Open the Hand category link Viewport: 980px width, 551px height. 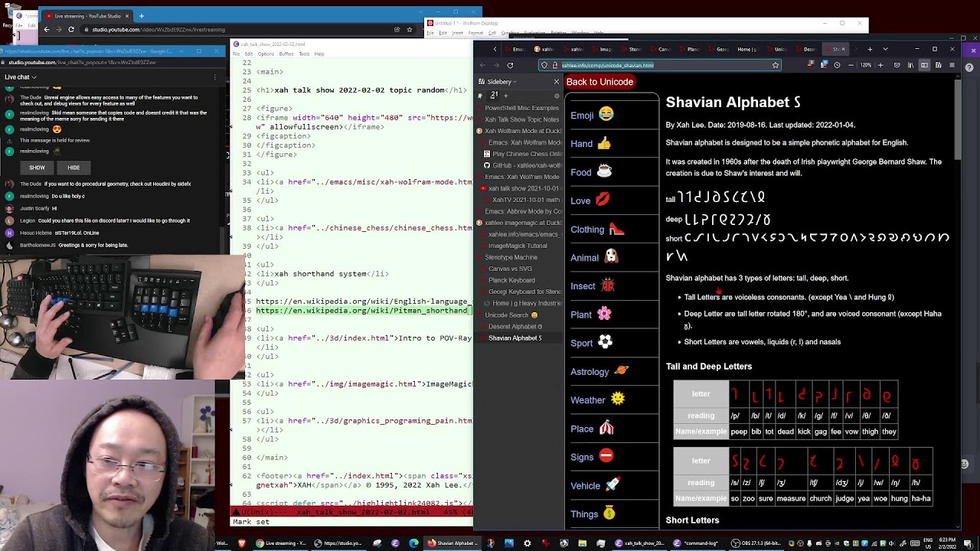(x=581, y=144)
